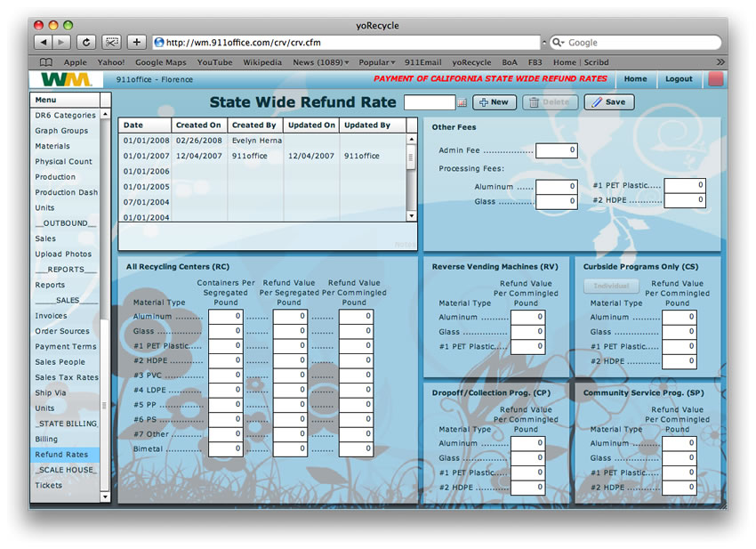Open Upload Photos menu item
This screenshot has height=549, width=756.
[x=65, y=254]
